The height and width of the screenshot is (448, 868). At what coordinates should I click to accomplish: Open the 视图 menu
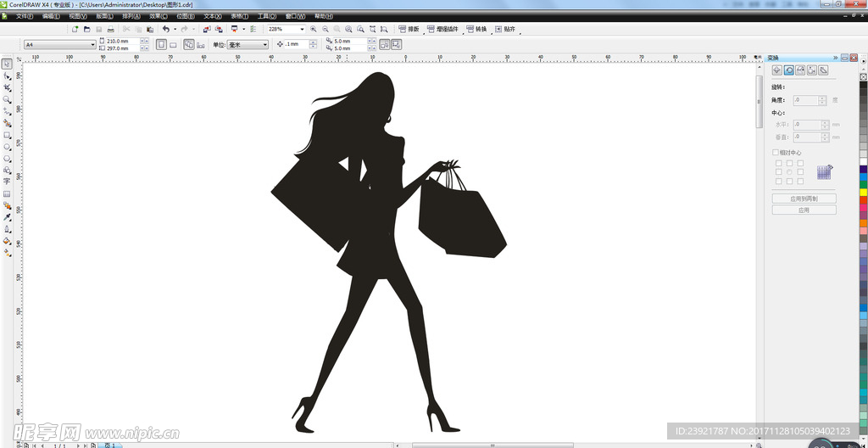78,16
